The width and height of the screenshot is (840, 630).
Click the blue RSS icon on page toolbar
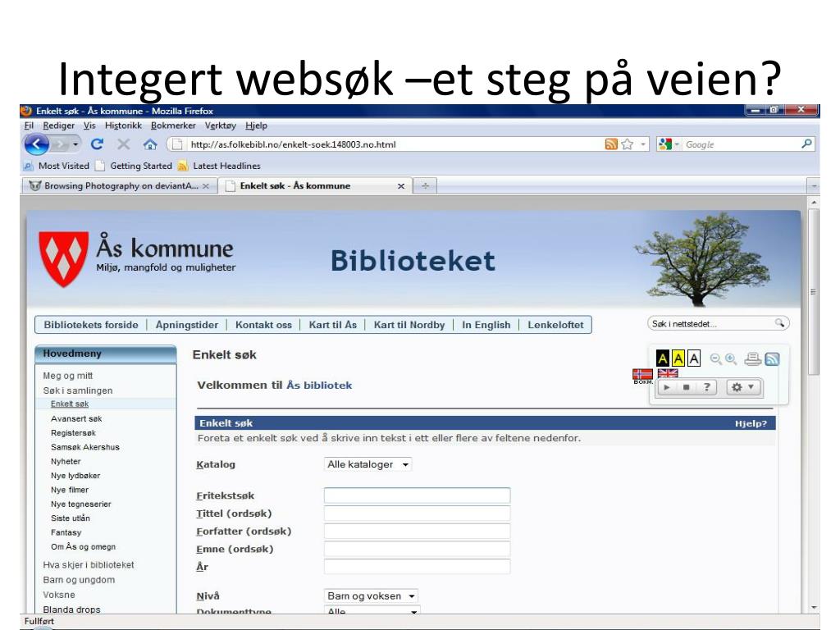(x=772, y=359)
